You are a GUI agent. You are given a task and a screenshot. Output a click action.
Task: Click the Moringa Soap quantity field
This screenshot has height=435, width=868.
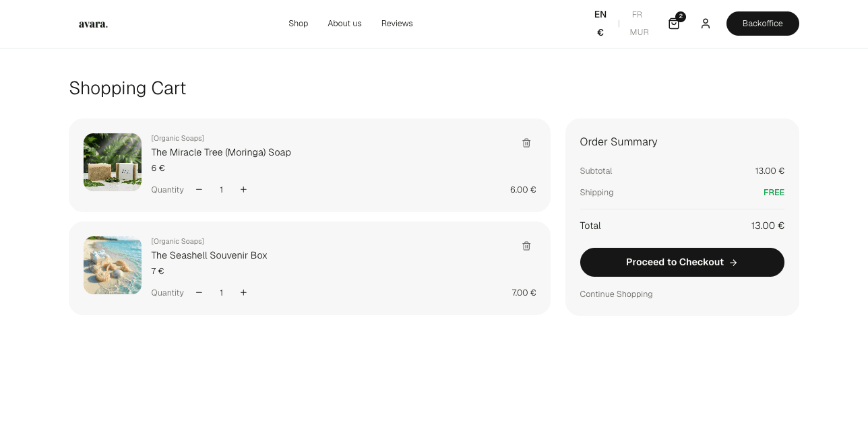click(x=221, y=189)
